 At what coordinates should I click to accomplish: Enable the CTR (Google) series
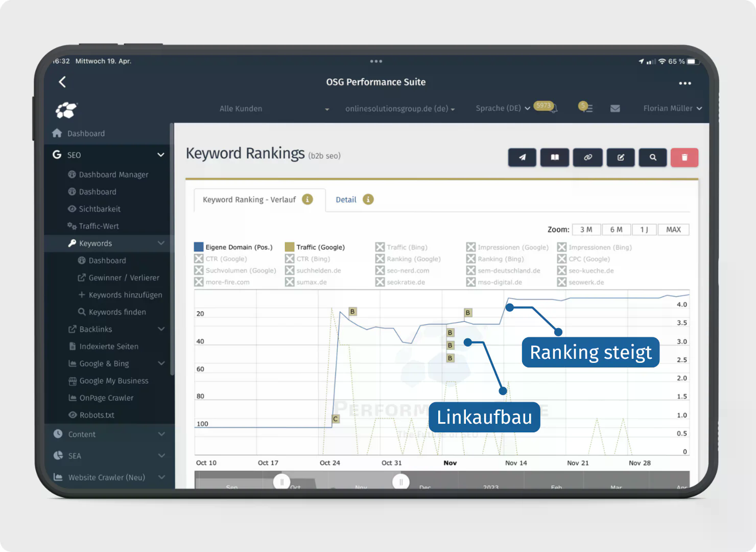pos(199,259)
